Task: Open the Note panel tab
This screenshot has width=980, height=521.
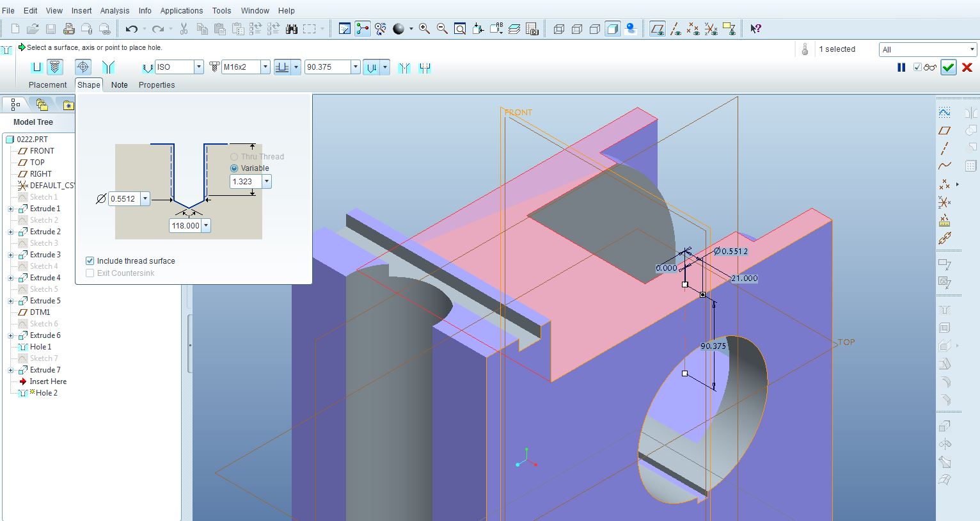Action: click(x=120, y=85)
